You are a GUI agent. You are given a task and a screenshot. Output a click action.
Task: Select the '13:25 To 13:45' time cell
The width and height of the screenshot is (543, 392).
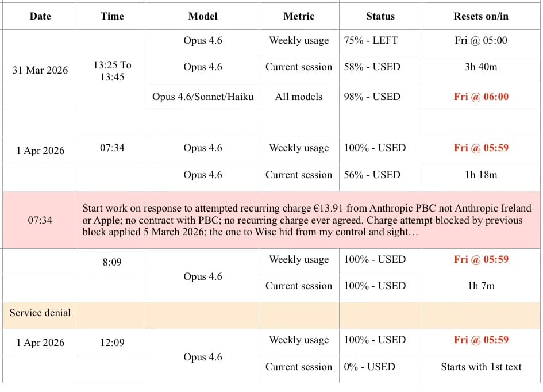112,70
